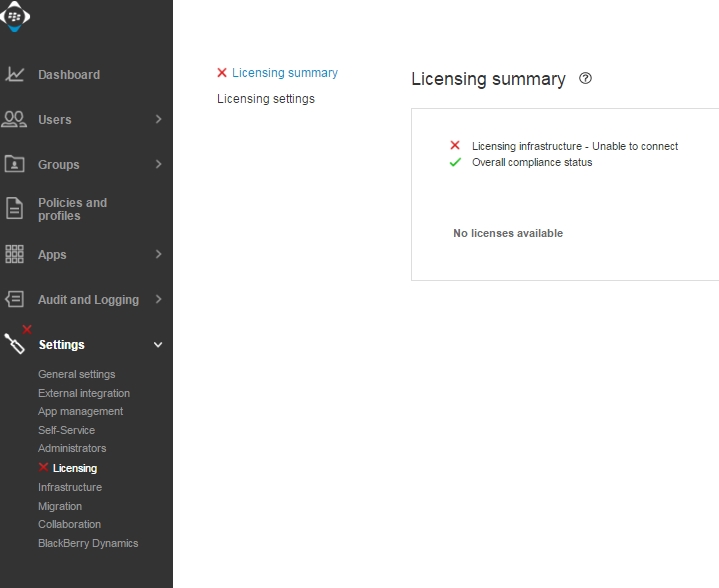Open BlackBerry Dynamics settings

(88, 543)
